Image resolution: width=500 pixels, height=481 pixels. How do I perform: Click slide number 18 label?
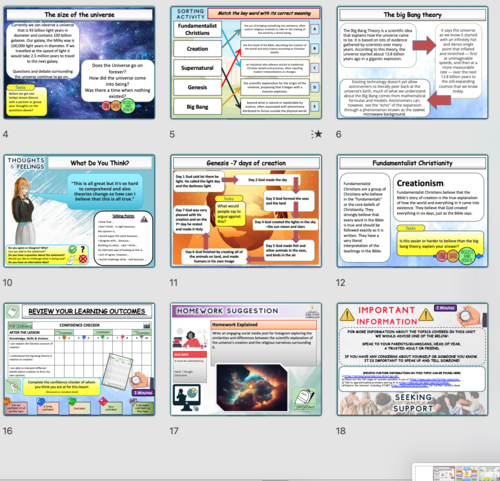(x=341, y=431)
